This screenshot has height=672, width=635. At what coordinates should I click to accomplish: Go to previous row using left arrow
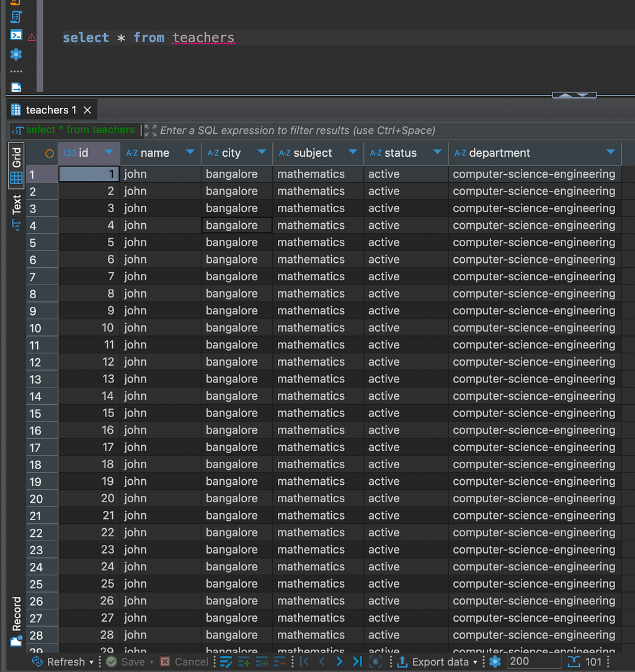(x=322, y=661)
